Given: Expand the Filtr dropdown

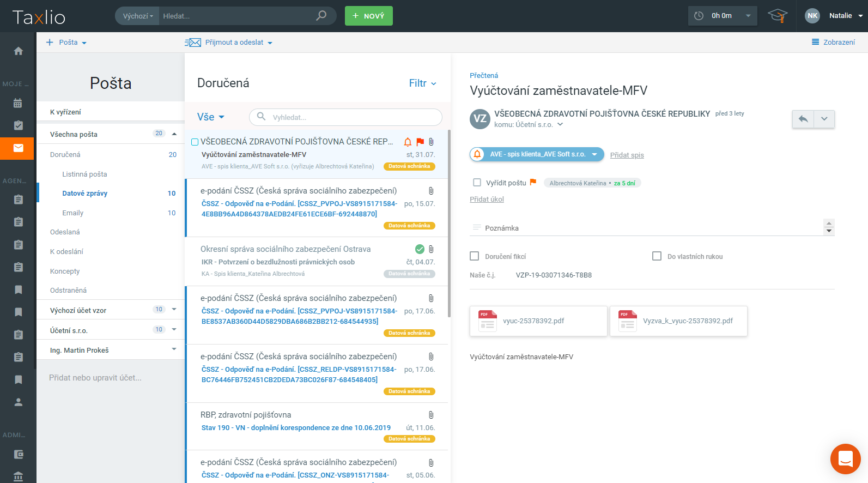Looking at the screenshot, I should click(x=422, y=83).
